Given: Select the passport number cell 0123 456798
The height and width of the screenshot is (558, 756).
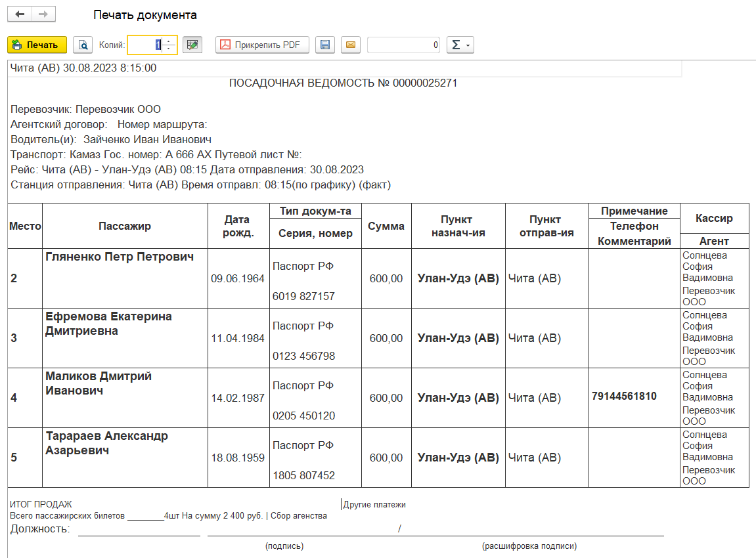Looking at the screenshot, I should pos(303,356).
